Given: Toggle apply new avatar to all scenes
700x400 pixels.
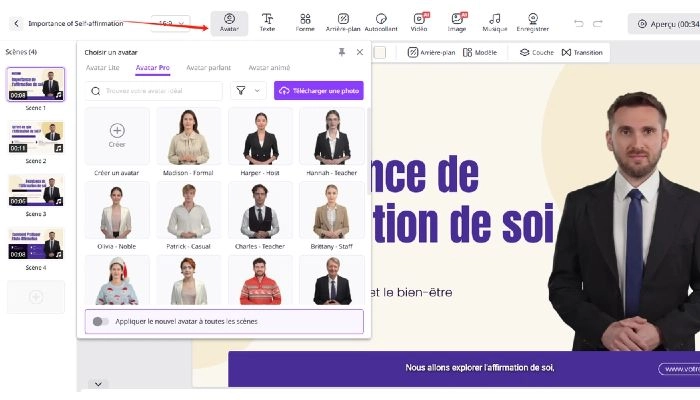Looking at the screenshot, I should tap(100, 321).
